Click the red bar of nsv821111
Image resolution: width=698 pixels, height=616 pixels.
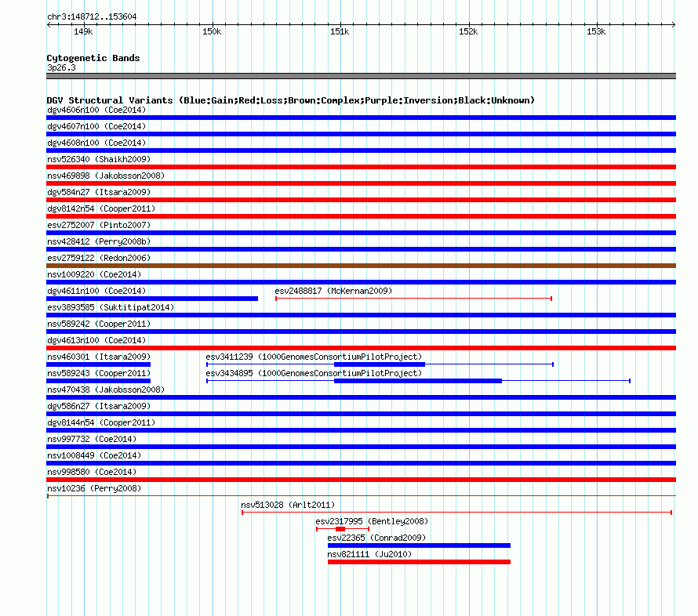(419, 562)
